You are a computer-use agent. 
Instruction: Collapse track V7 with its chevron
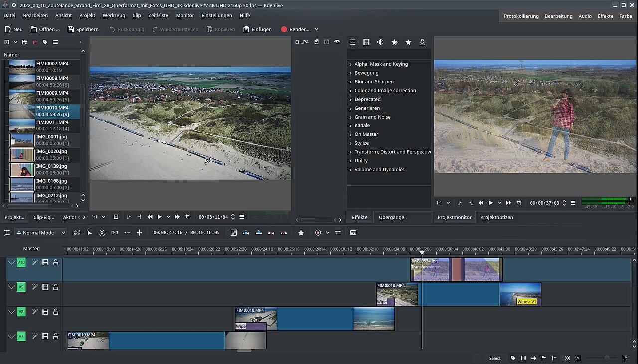(x=11, y=337)
